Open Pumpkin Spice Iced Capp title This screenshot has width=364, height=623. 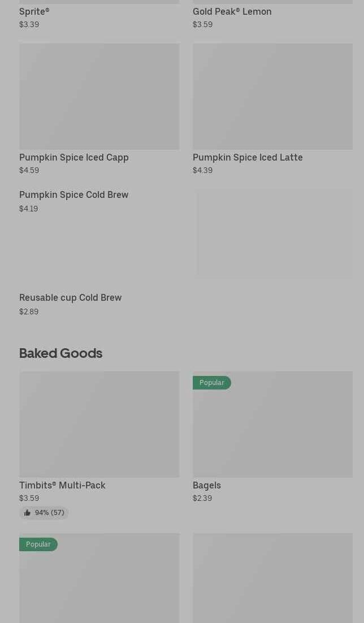(74, 157)
